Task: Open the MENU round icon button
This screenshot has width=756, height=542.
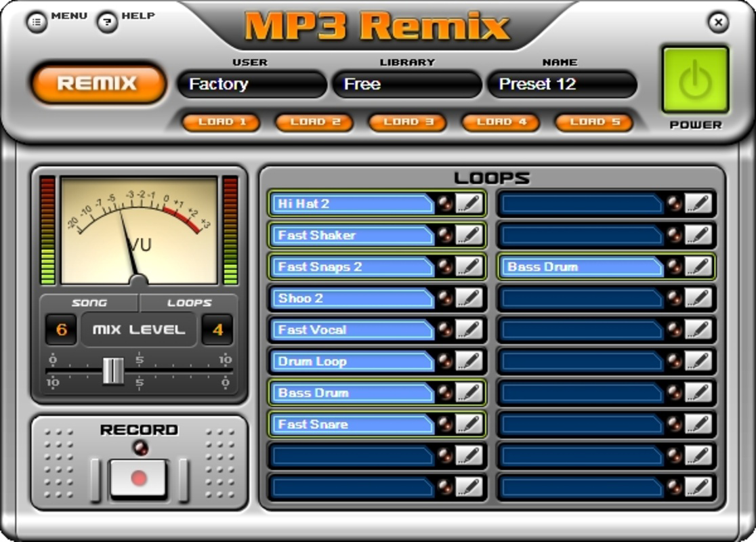Action: coord(37,22)
